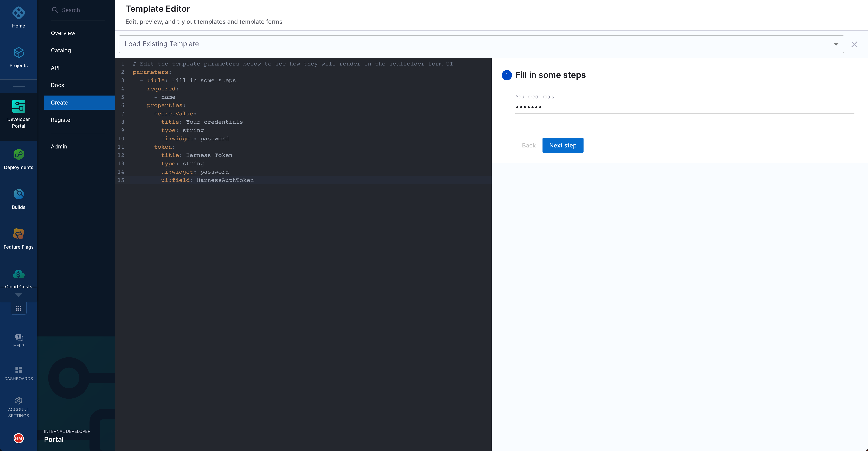Image resolution: width=868 pixels, height=451 pixels.
Task: Click the Back button
Action: [x=528, y=145]
